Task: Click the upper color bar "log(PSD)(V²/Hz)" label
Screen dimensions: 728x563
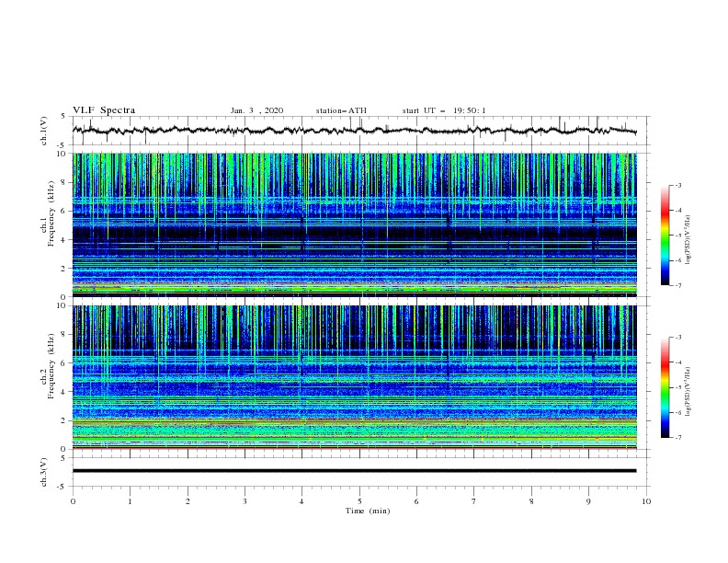Action: click(688, 240)
